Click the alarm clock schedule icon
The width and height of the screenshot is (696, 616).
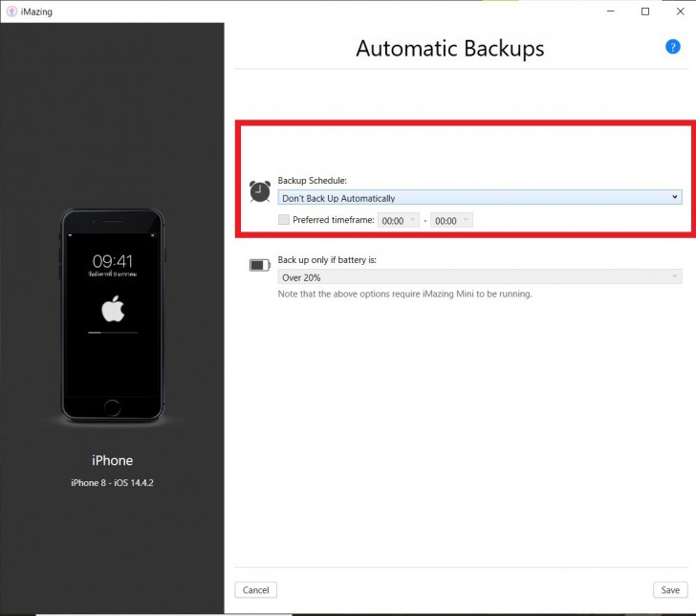click(260, 191)
